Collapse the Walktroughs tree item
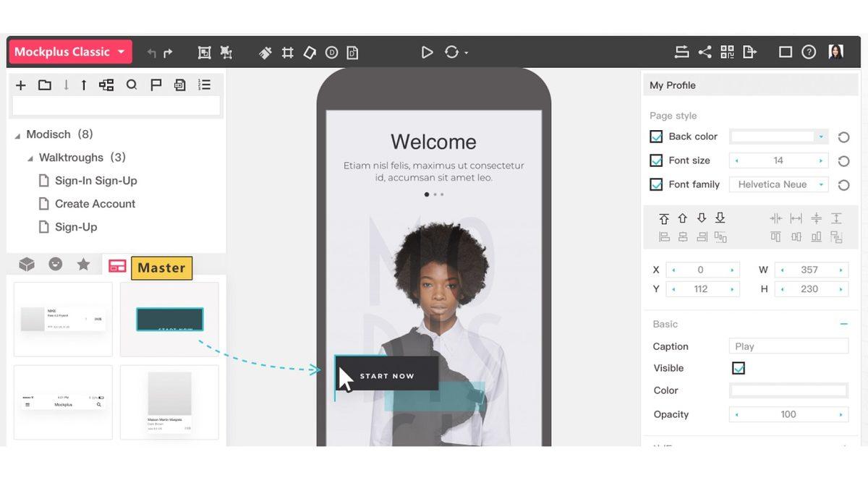This screenshot has height=488, width=868. coord(30,157)
